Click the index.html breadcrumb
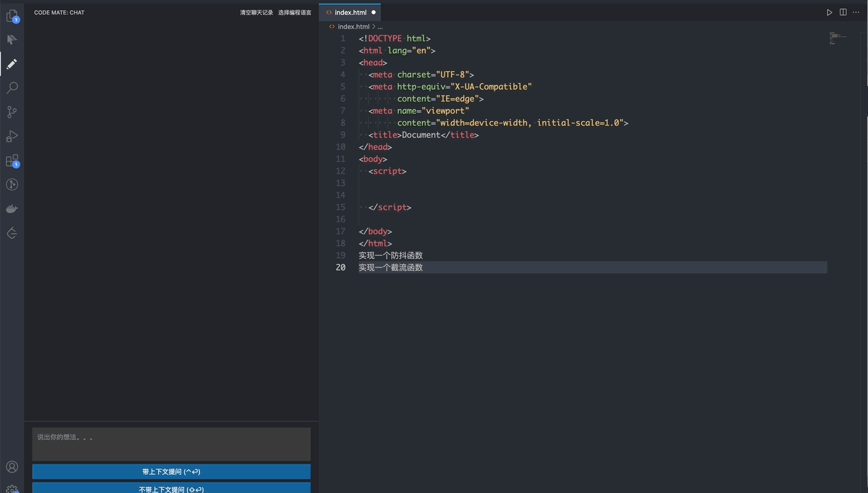Image resolution: width=868 pixels, height=493 pixels. (x=354, y=27)
